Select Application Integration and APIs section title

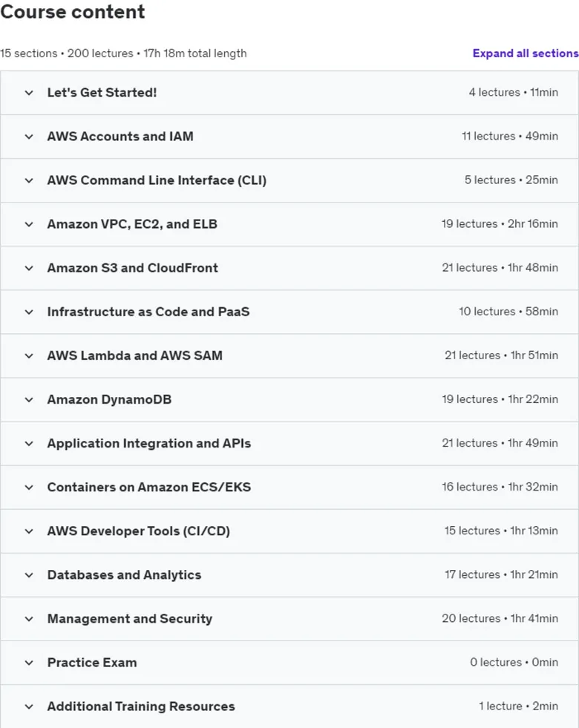pyautogui.click(x=149, y=443)
